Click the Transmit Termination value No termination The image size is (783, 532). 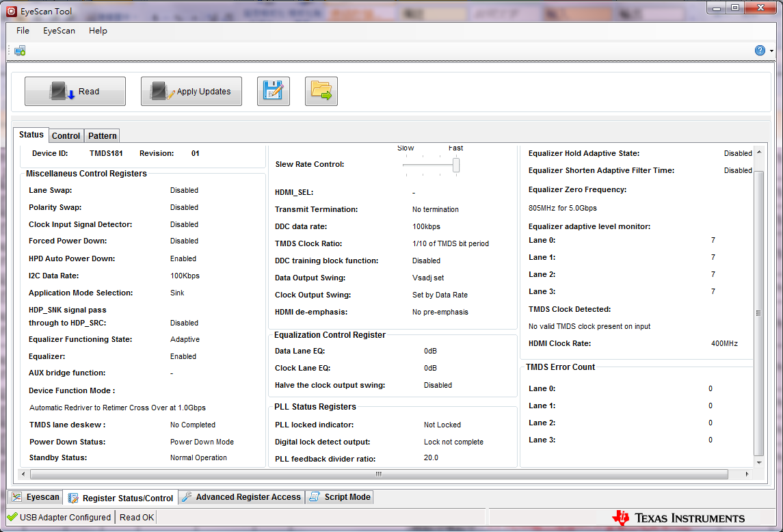(436, 209)
